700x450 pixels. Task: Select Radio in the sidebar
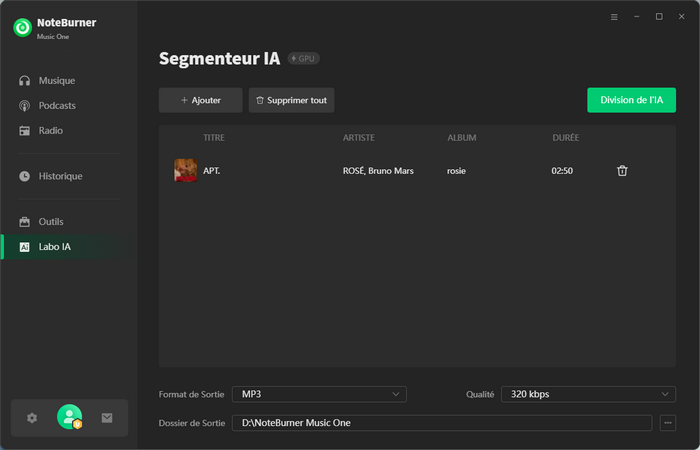coord(50,131)
